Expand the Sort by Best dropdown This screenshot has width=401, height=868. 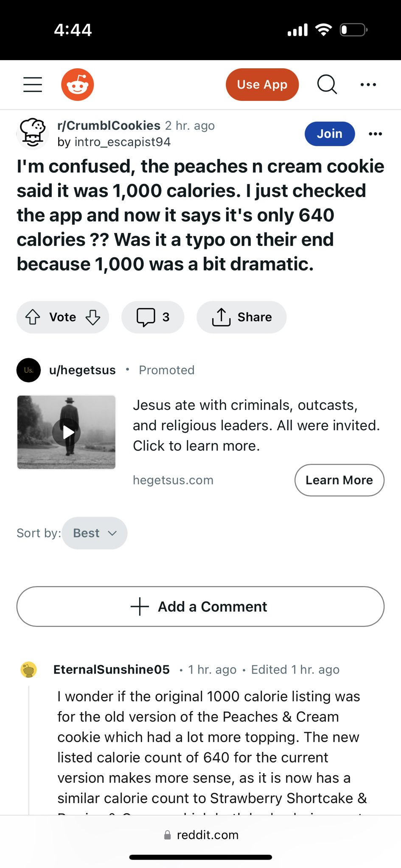click(x=94, y=533)
